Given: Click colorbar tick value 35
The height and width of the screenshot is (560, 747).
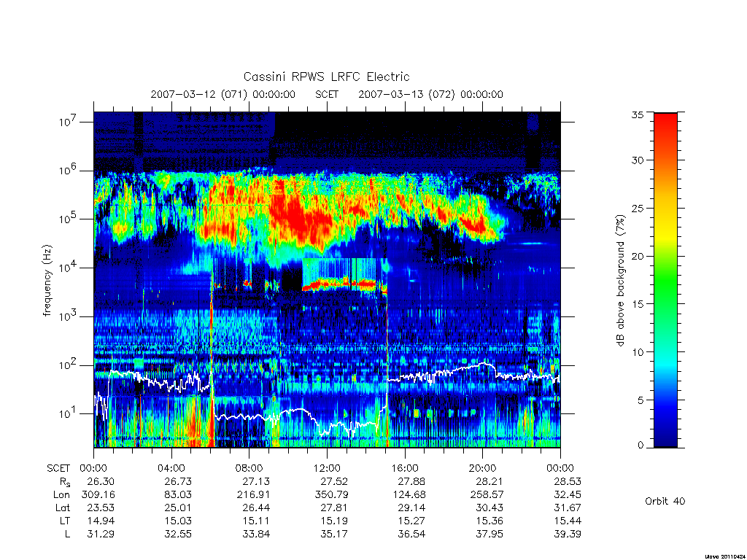Looking at the screenshot, I should tap(638, 114).
